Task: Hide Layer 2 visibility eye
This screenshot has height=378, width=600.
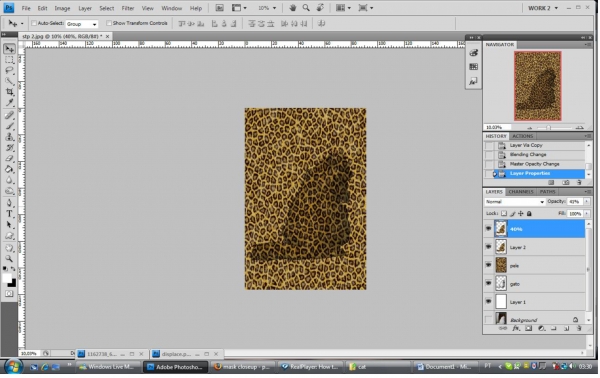Action: pos(488,247)
